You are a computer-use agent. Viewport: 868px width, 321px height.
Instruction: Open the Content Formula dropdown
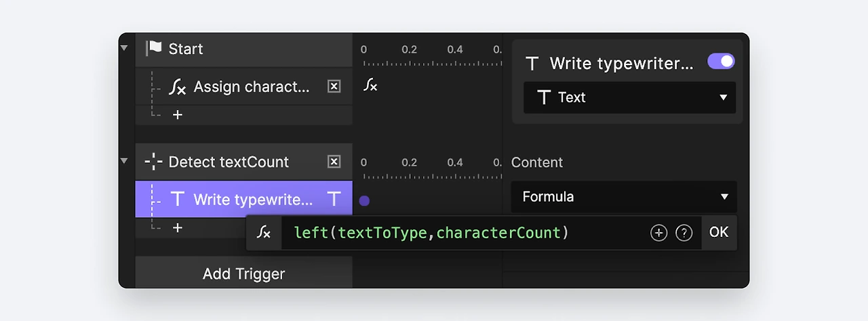click(623, 197)
